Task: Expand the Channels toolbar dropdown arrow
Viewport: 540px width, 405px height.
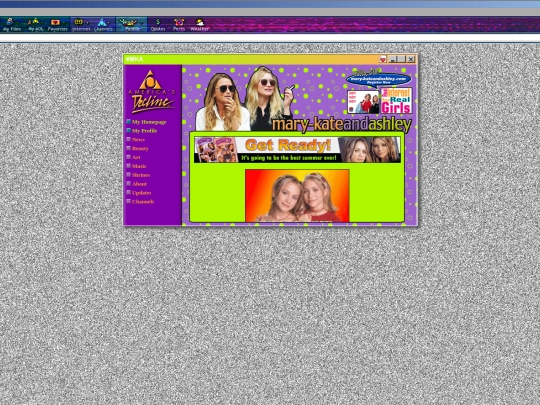Action: [x=109, y=22]
